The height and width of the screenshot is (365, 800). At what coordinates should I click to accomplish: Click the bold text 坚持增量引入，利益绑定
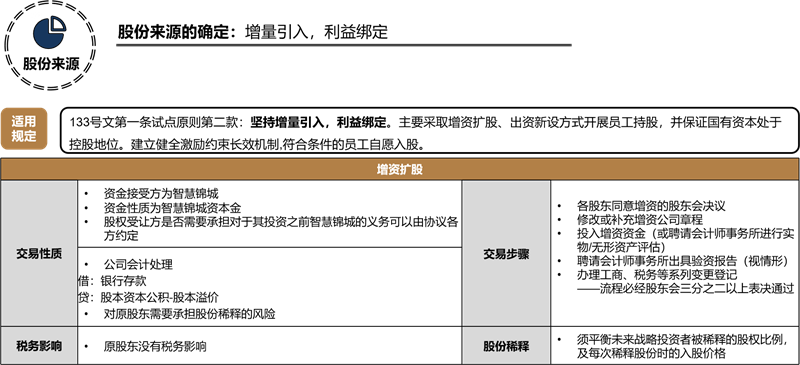pyautogui.click(x=320, y=123)
